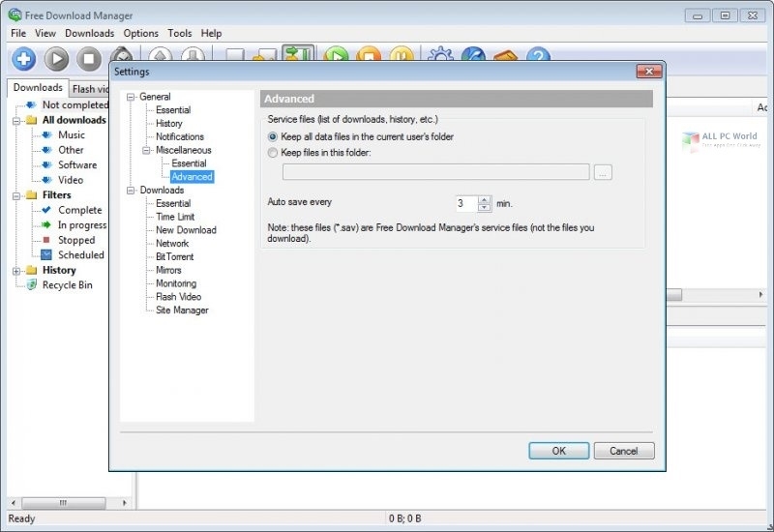
Task: Select Mirrors in Settings tree
Action: coord(168,270)
